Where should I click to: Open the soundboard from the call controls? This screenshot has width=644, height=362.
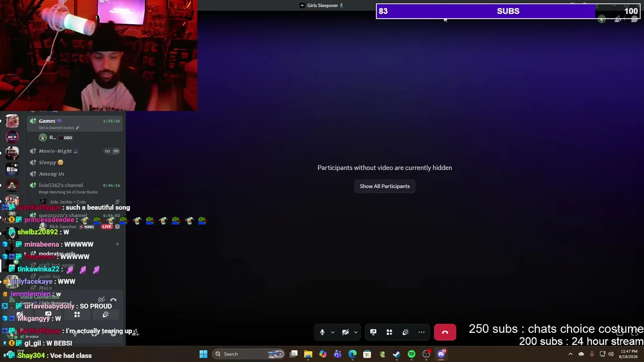point(406,332)
